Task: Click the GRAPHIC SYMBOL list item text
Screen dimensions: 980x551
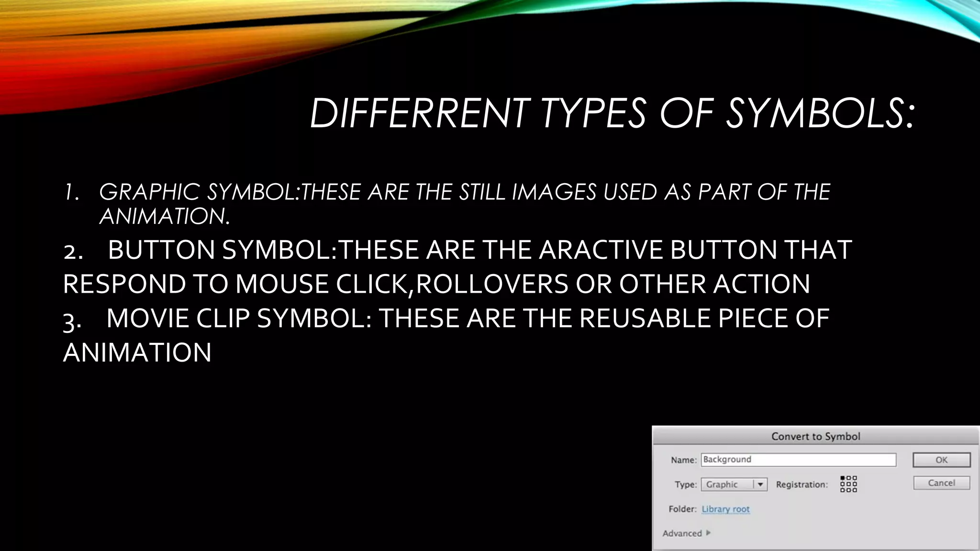Action: click(x=464, y=204)
